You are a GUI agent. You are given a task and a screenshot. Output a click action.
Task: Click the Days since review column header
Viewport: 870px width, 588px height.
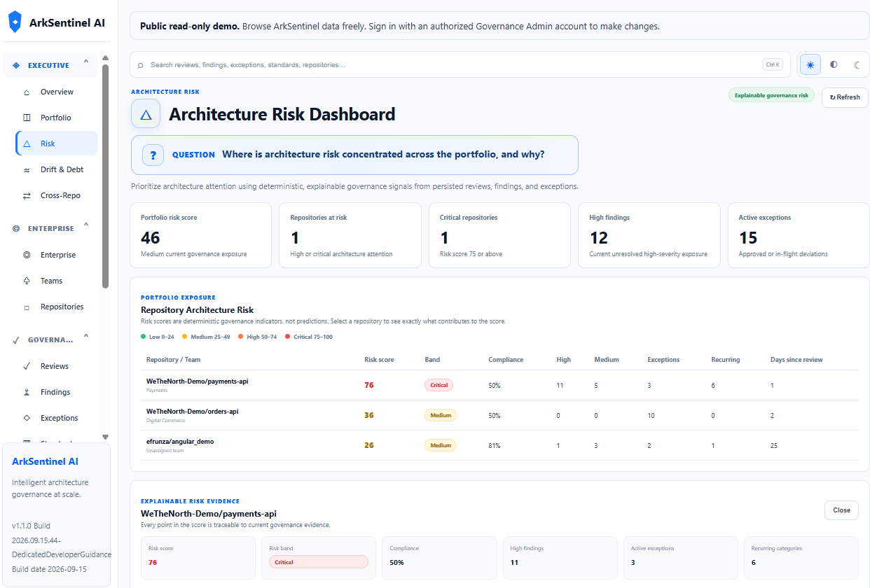[x=796, y=360]
